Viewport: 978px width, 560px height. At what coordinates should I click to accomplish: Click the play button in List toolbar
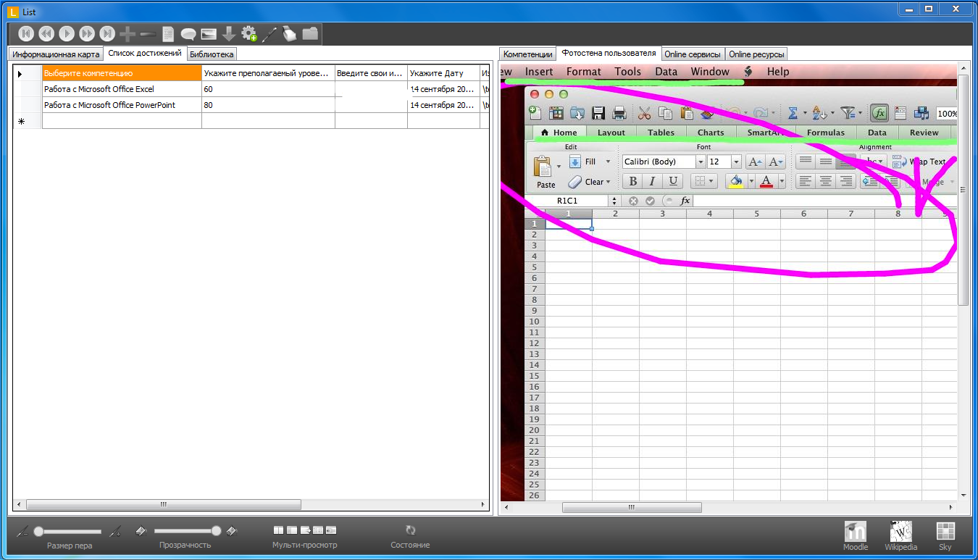(67, 33)
